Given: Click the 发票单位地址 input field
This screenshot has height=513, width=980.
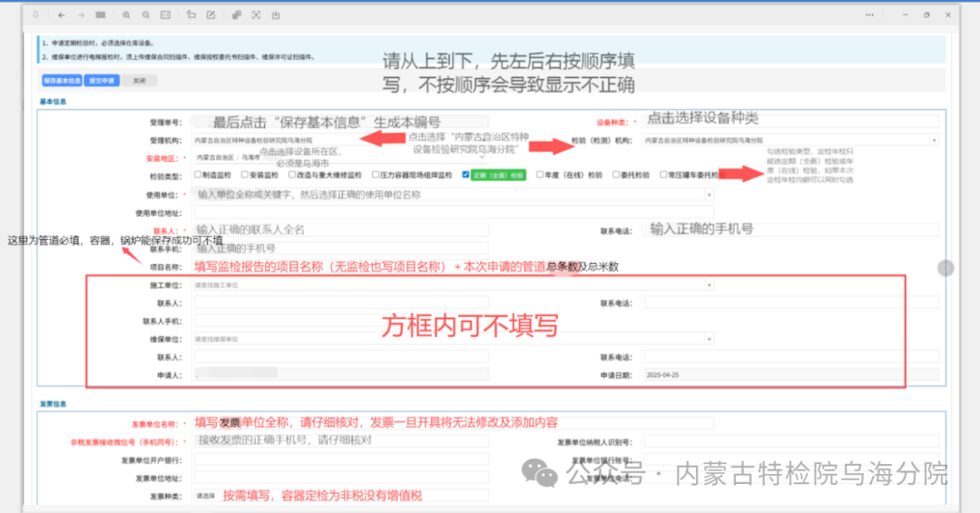Looking at the screenshot, I should coord(340,478).
